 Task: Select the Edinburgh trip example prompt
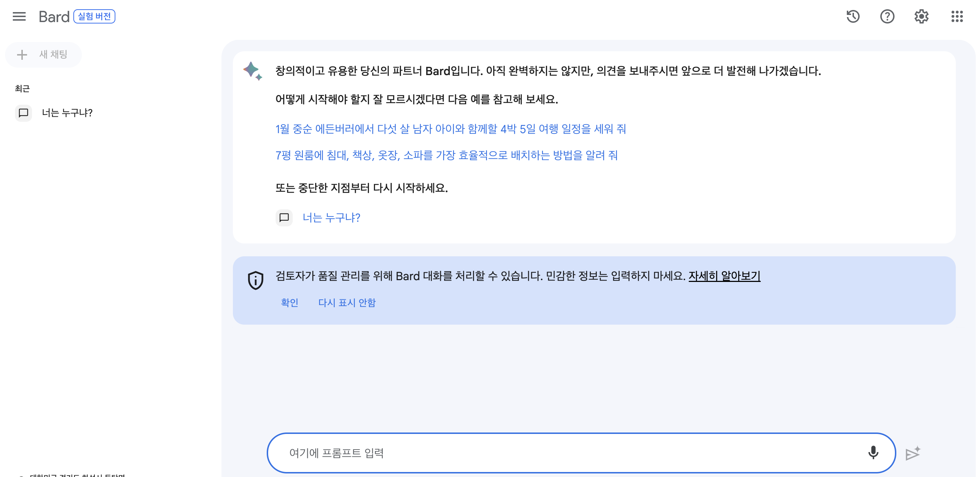(x=450, y=129)
